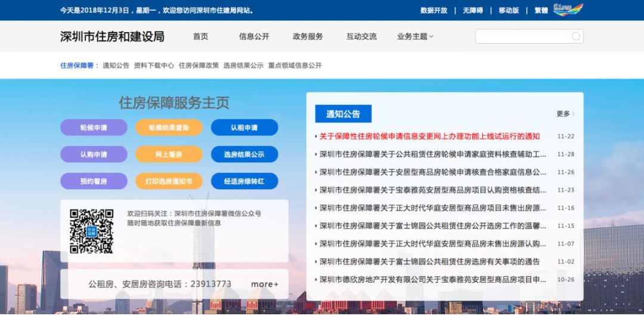Click the orange 轮候结果查询 button

click(169, 128)
